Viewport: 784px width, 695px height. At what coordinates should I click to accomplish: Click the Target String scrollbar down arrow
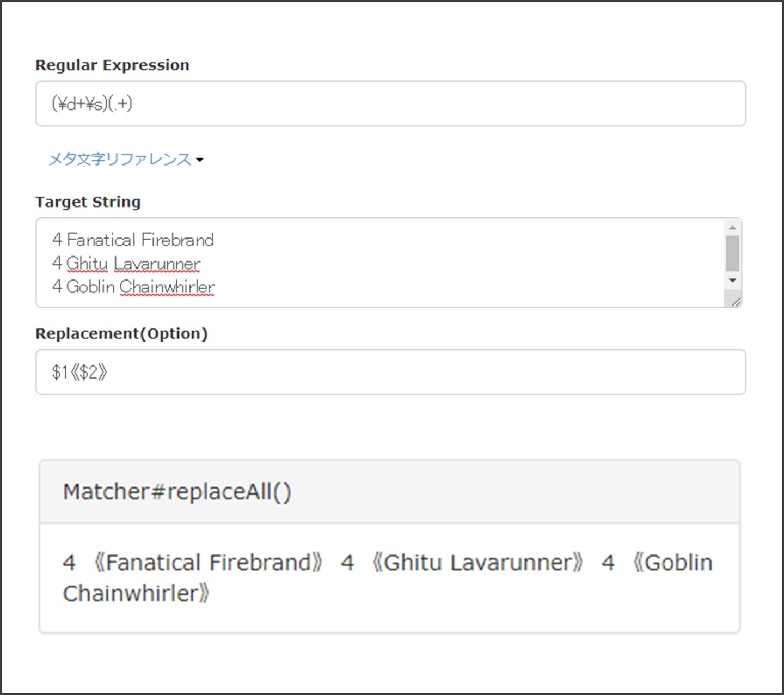pyautogui.click(x=732, y=281)
